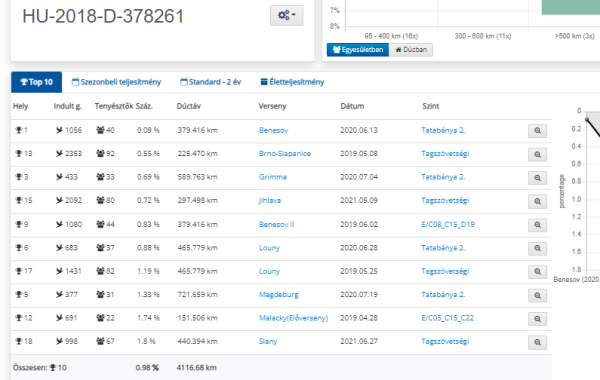600x380 pixels.
Task: Click breeders icon next to 40
Action: [100, 130]
